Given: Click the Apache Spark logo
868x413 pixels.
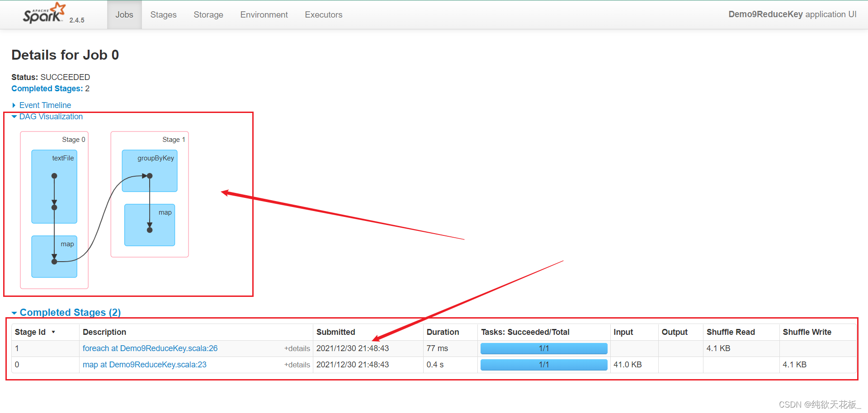Looking at the screenshot, I should tap(44, 13).
